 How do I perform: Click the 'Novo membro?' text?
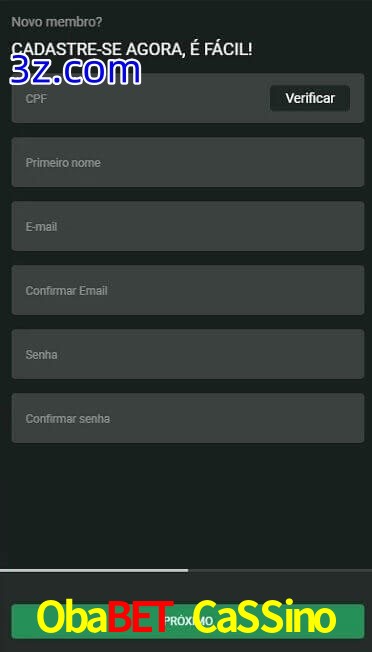(57, 22)
